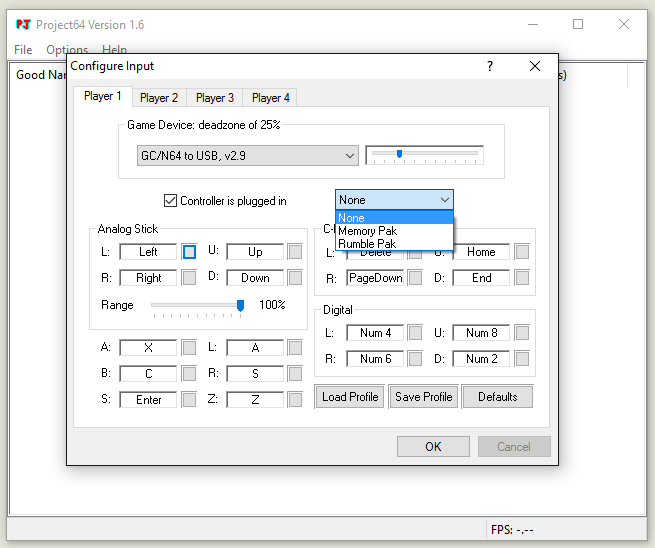Confirm settings with the OK button
655x548 pixels.
click(x=433, y=447)
